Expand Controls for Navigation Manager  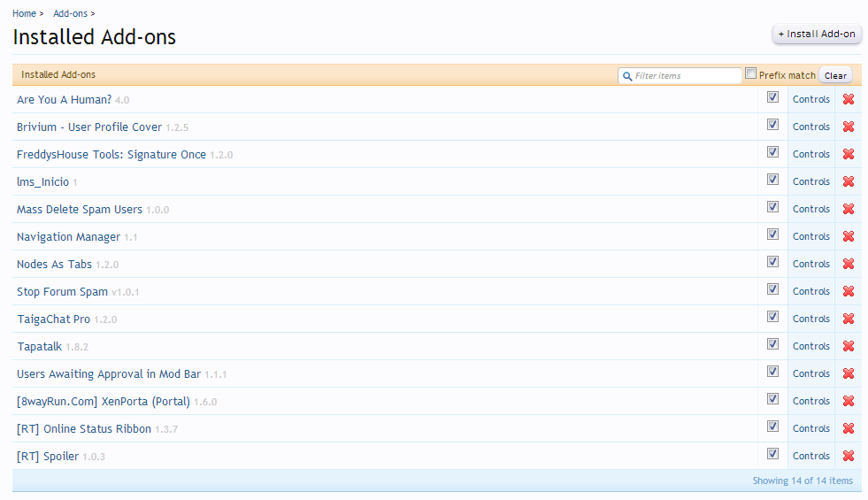pos(811,236)
